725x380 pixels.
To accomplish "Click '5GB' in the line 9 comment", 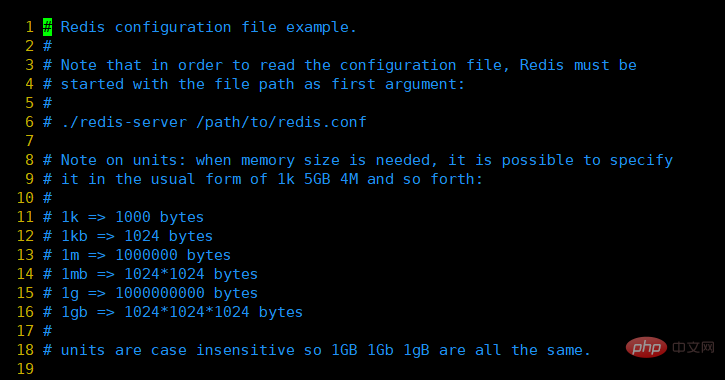I will pos(317,179).
